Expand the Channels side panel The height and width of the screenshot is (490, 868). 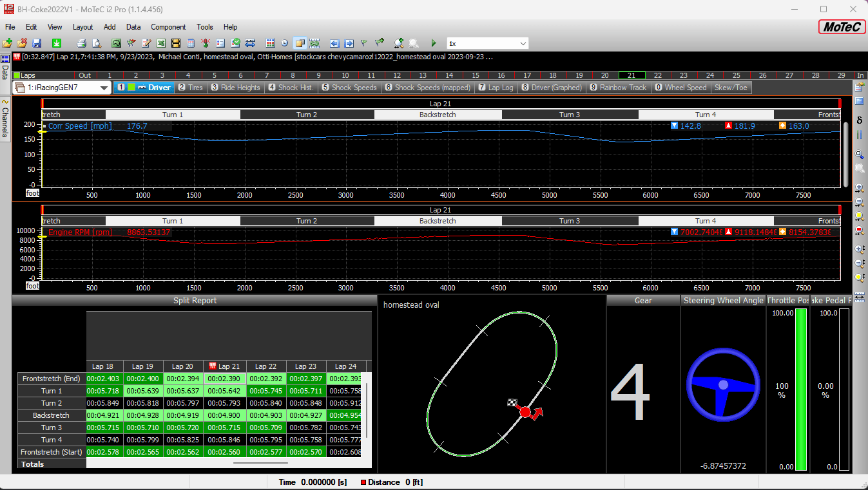click(5, 117)
